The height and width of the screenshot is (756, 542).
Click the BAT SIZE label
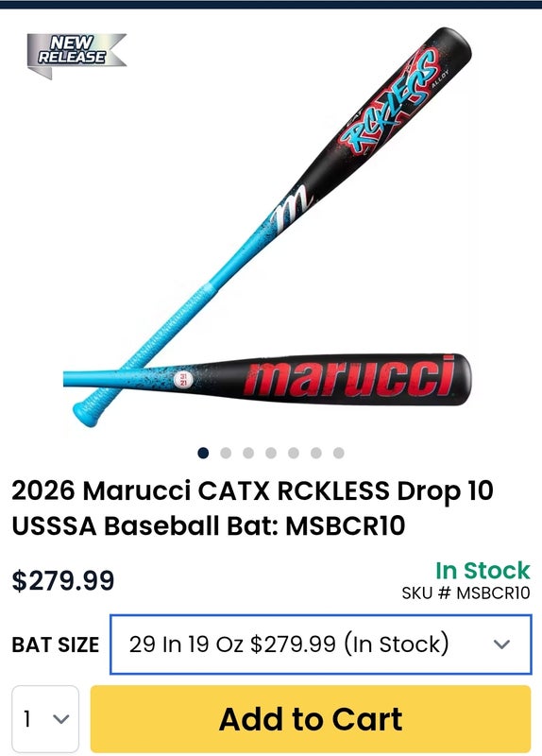pos(56,644)
